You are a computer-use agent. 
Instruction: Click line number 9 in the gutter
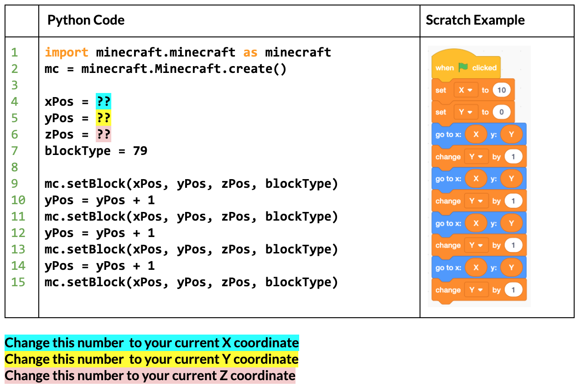[15, 184]
